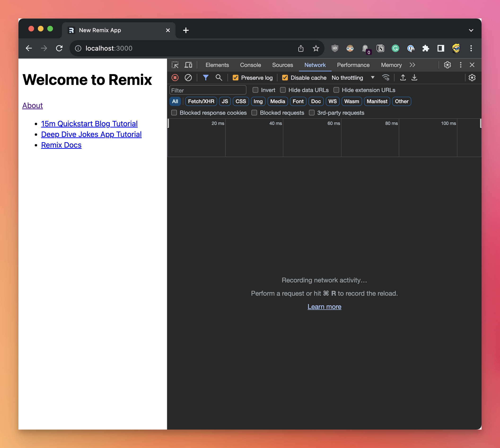Image resolution: width=500 pixels, height=448 pixels.
Task: Open network conditions wifi icon
Action: pos(386,78)
